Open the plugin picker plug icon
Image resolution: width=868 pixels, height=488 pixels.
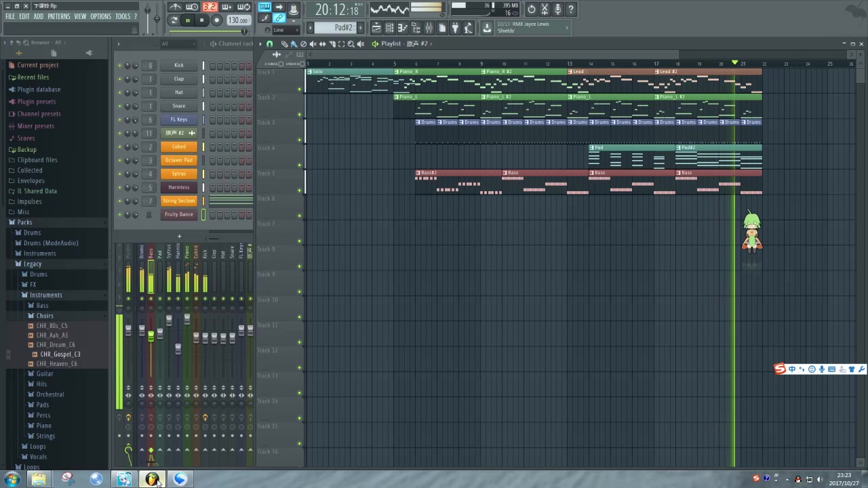[x=456, y=27]
